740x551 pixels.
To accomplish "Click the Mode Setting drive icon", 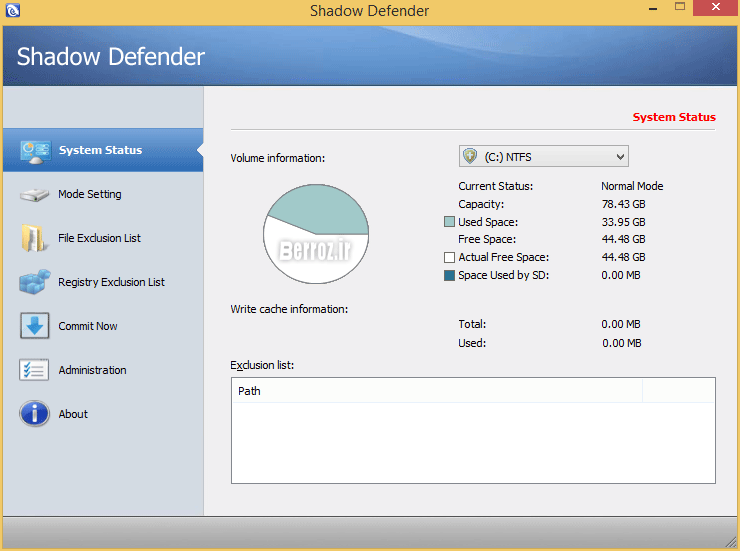I will pyautogui.click(x=34, y=195).
